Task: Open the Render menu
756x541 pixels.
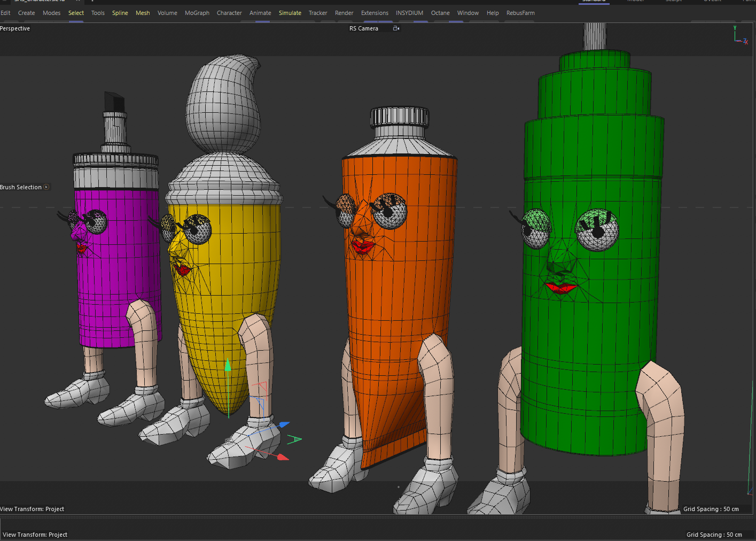Action: (344, 13)
